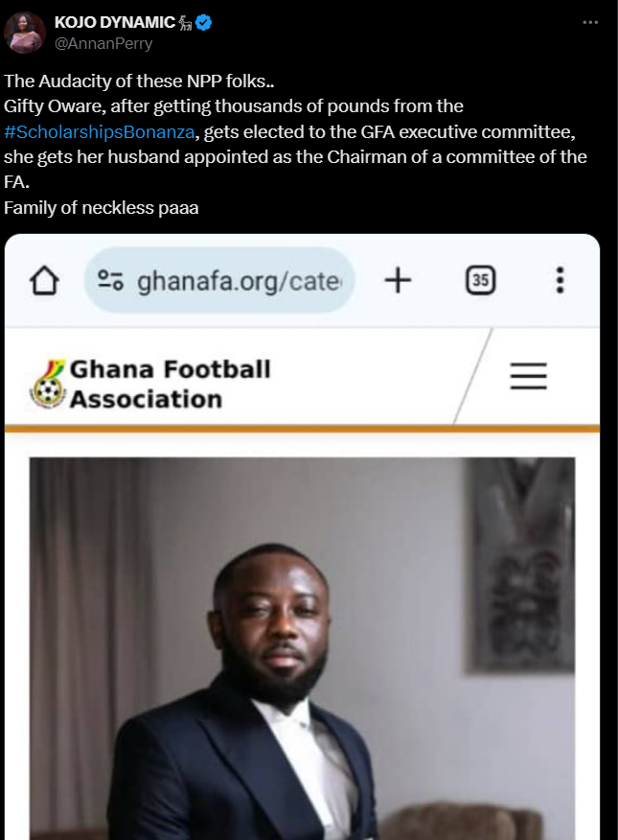This screenshot has height=840, width=618.
Task: Click site settings icon beside ghanafa.org URL
Action: [111, 280]
